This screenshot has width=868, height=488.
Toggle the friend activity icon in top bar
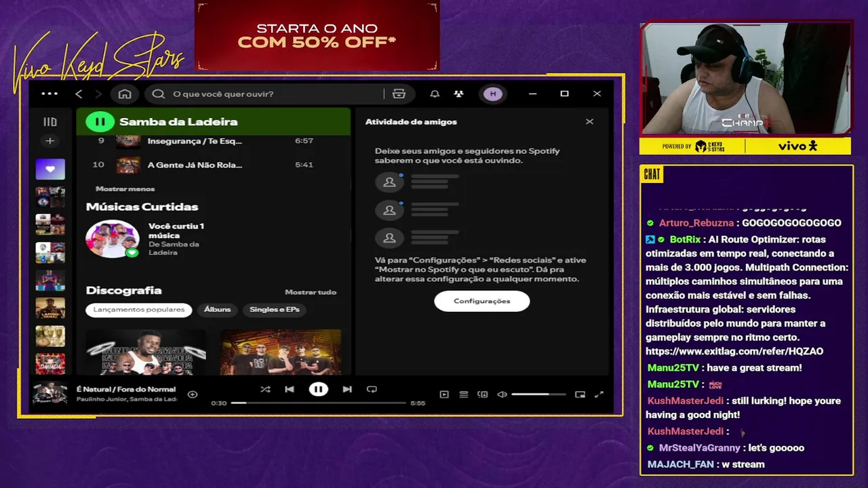[459, 94]
